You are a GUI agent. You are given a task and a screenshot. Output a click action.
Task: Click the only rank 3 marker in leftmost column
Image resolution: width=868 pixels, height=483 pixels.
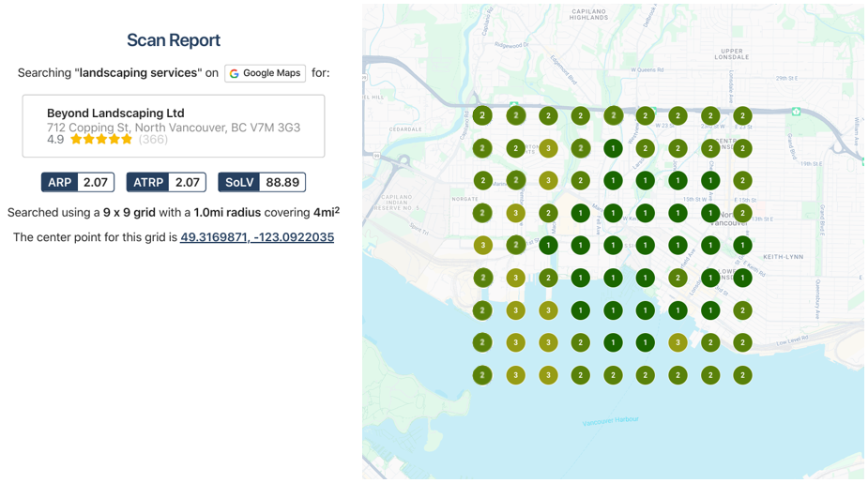482,246
